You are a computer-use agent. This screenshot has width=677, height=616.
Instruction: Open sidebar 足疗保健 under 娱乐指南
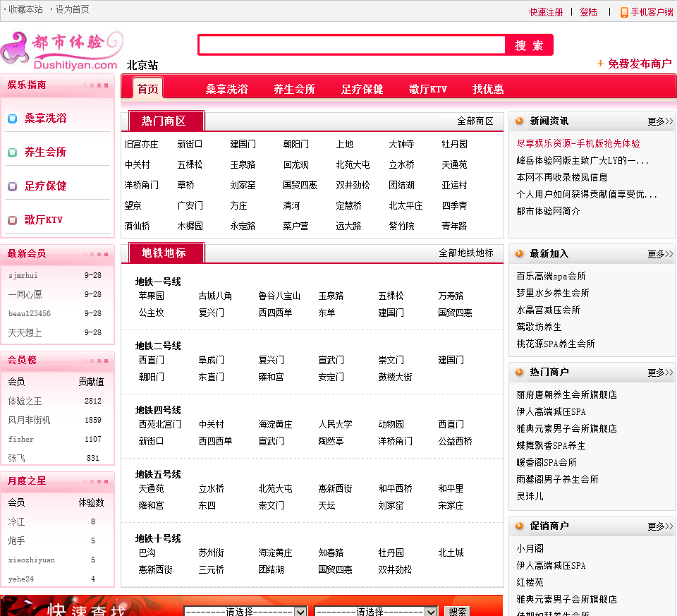pyautogui.click(x=45, y=186)
